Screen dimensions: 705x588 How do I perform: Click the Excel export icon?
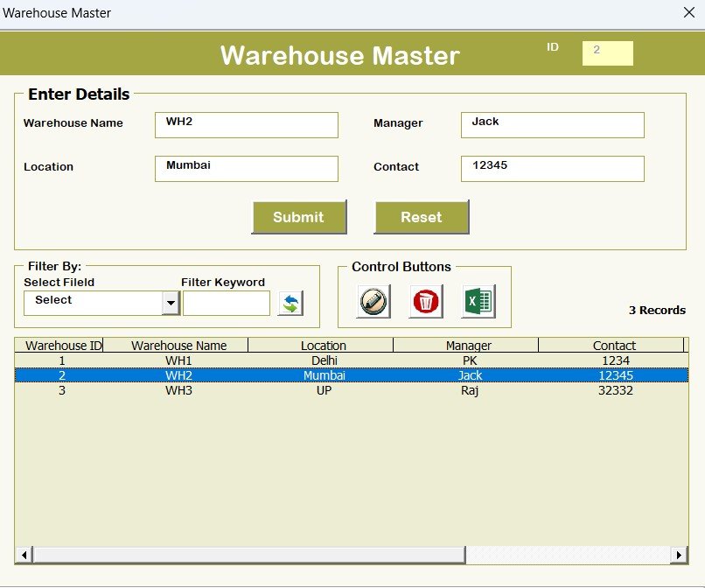pos(478,302)
